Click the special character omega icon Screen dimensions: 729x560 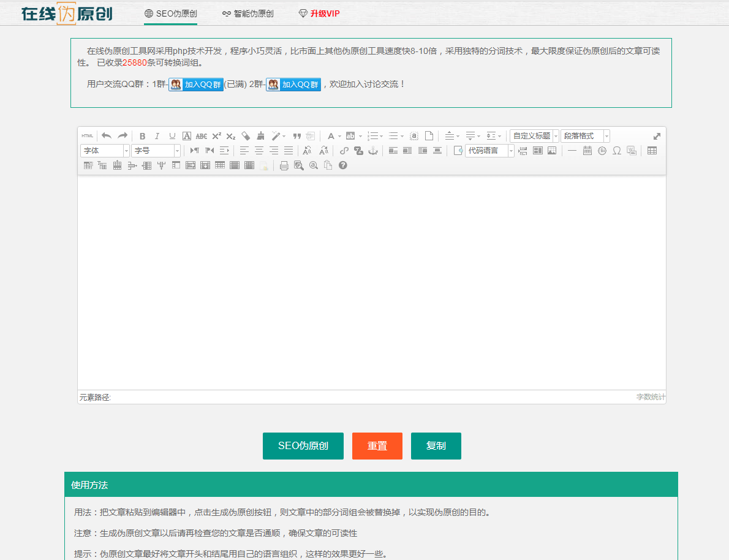616,151
